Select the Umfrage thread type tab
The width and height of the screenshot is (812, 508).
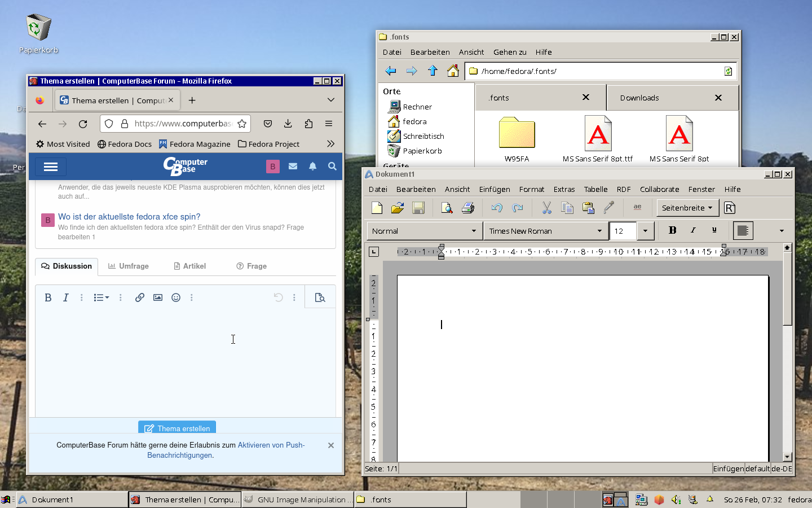pos(129,266)
